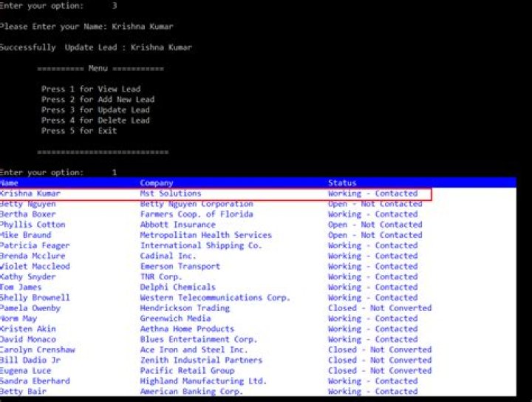532x402 pixels.
Task: Select the Bertha Boxer lead name
Action: coord(27,214)
